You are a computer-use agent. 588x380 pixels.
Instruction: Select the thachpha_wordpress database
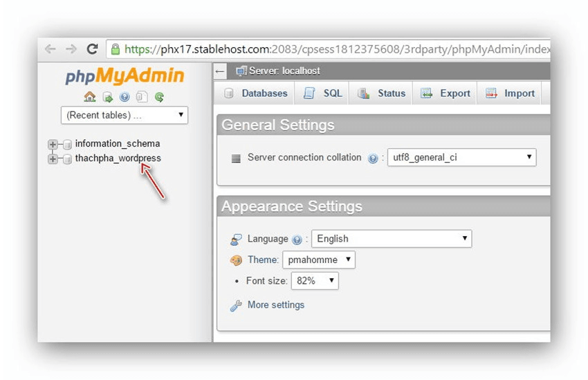(118, 159)
